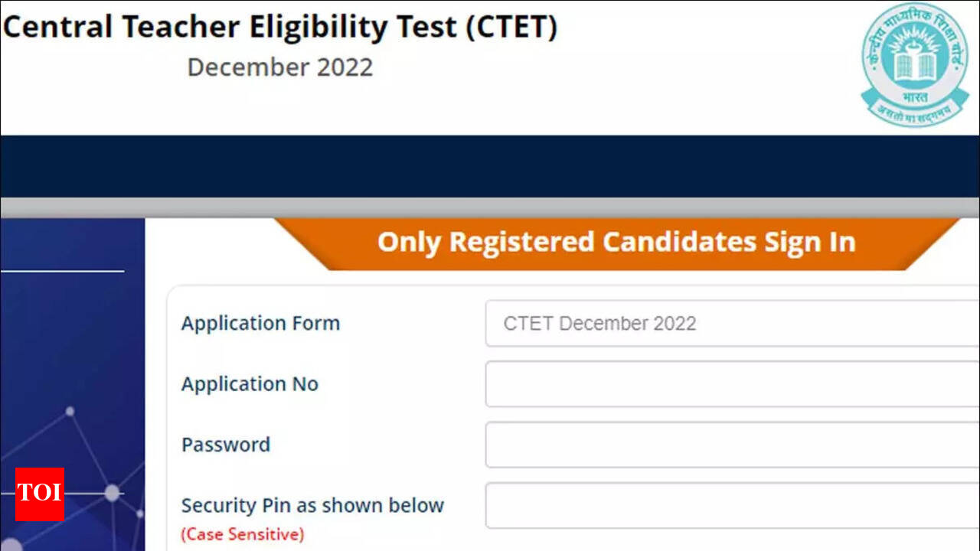Click the CBSE board emblem logo

914,64
